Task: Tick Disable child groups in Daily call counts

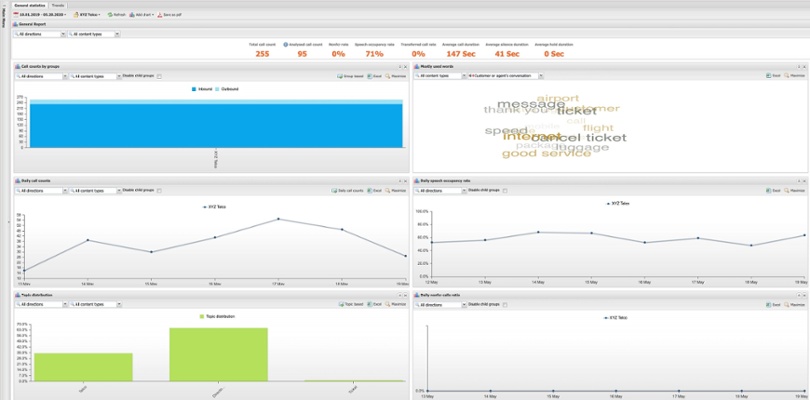Action: (159, 191)
